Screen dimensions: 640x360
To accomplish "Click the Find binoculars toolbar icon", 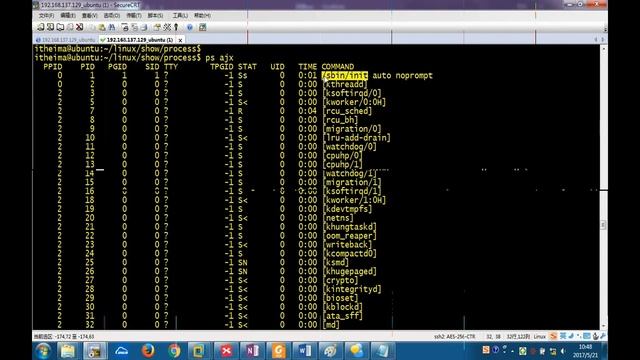I will tap(112, 27).
